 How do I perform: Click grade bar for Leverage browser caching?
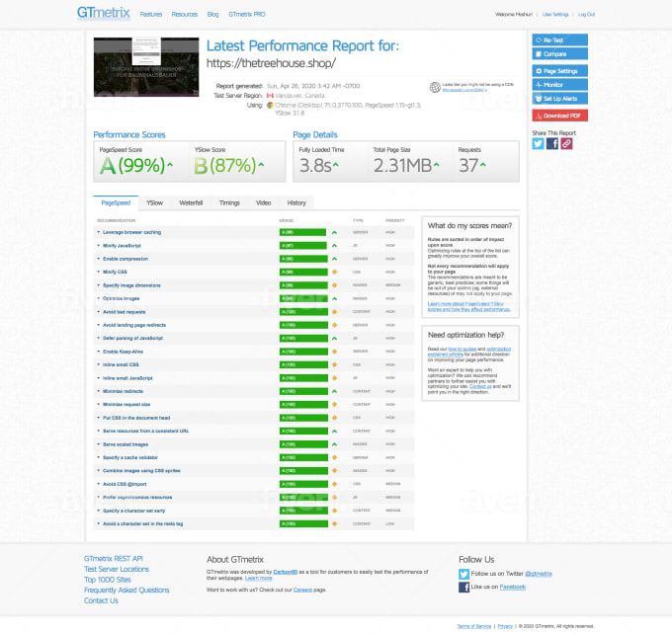tap(303, 232)
